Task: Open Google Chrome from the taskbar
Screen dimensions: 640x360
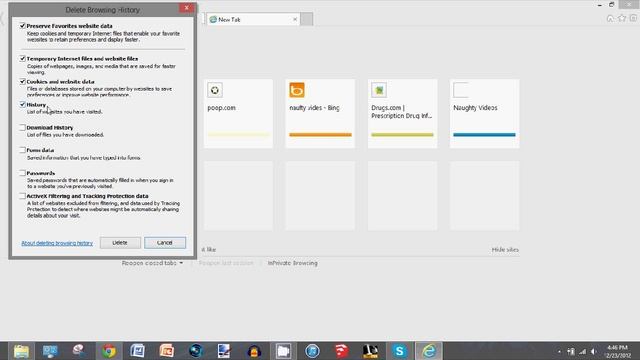Action: coord(109,351)
